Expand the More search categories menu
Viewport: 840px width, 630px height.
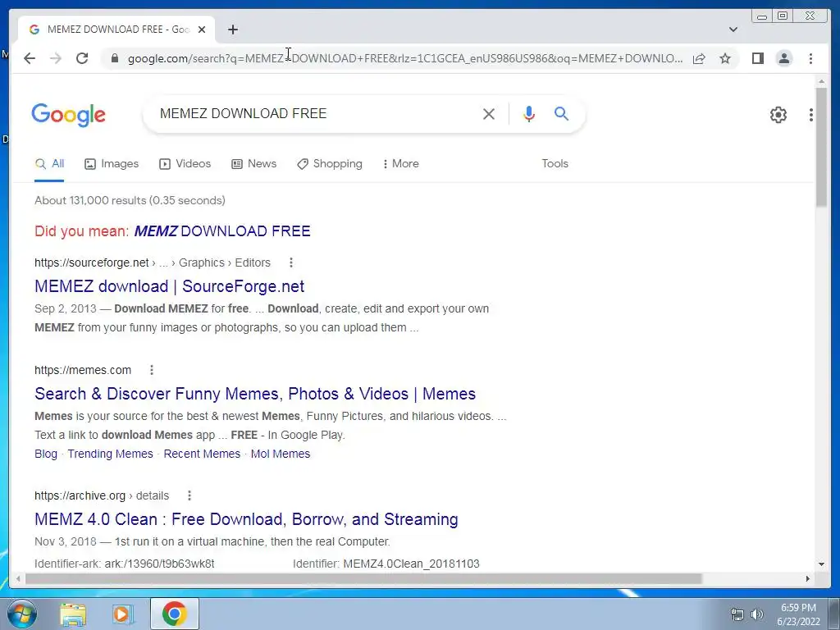tap(400, 164)
